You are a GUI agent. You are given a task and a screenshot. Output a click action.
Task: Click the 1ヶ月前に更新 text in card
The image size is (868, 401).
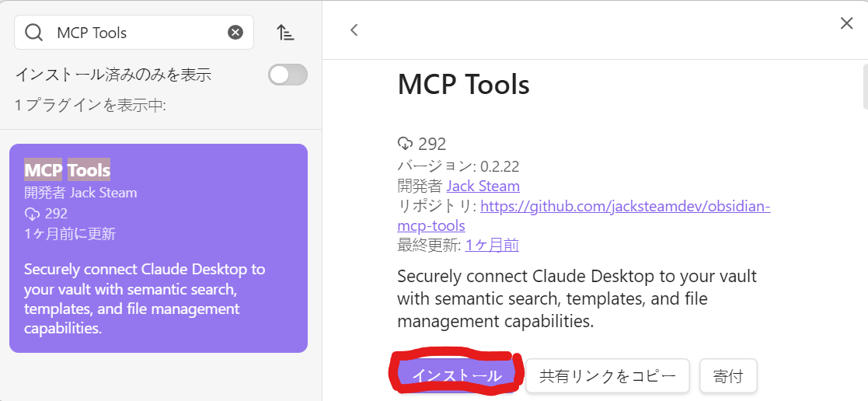coord(70,234)
